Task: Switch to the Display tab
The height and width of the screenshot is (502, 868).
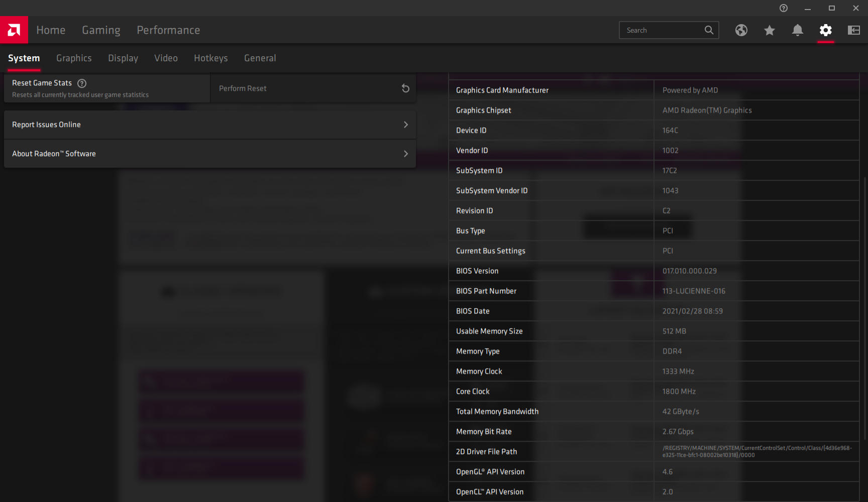Action: (x=123, y=58)
